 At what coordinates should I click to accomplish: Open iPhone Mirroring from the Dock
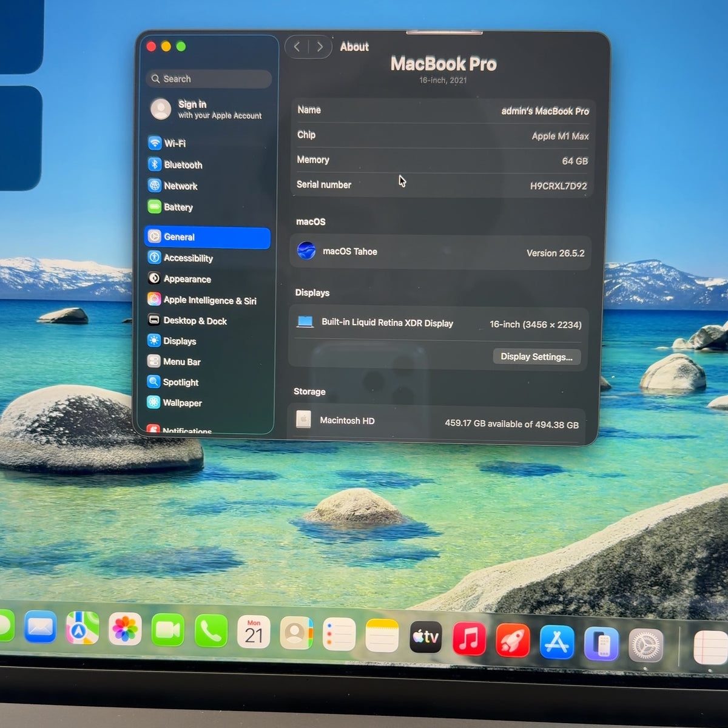[601, 644]
